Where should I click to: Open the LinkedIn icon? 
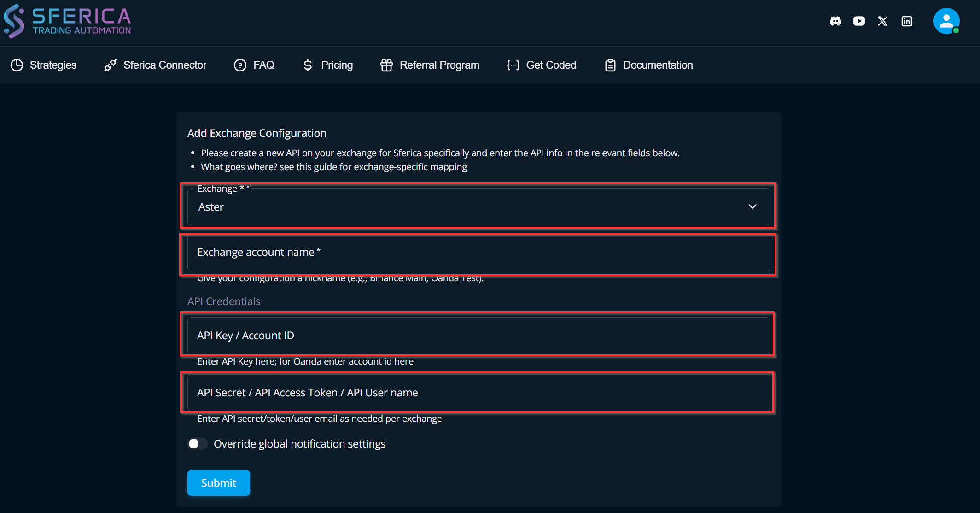click(907, 21)
